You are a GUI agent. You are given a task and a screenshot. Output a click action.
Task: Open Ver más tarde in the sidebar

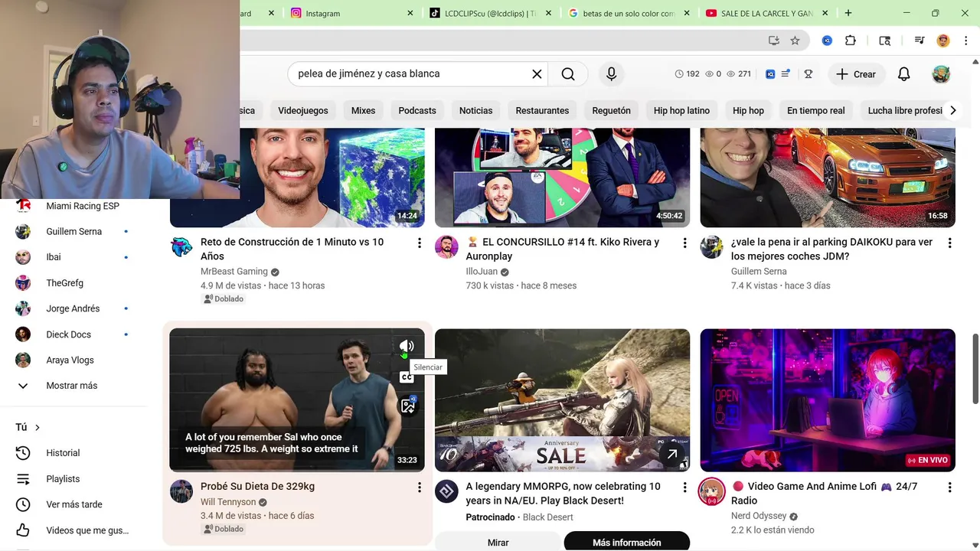[x=74, y=504]
